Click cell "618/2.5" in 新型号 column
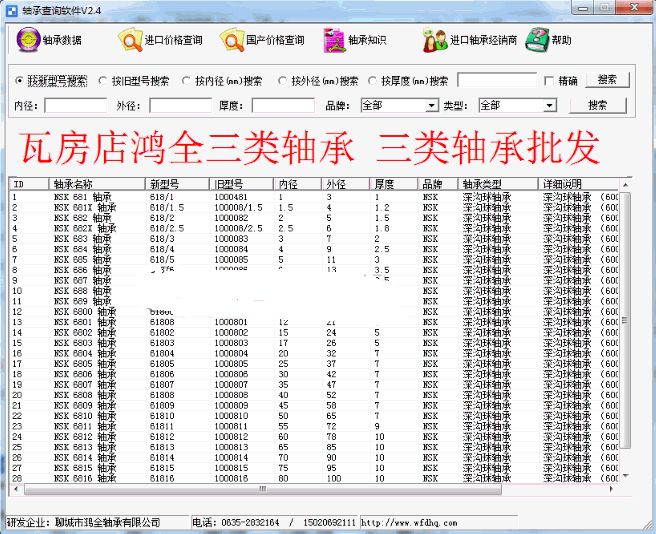656x534 pixels. click(x=167, y=228)
